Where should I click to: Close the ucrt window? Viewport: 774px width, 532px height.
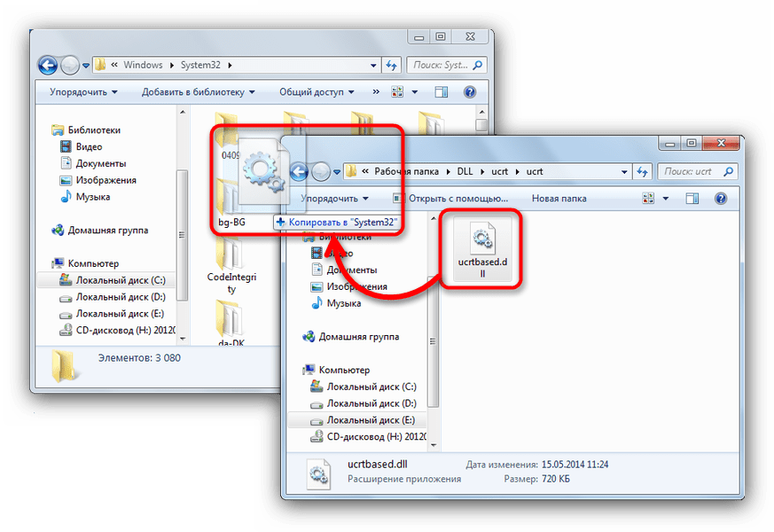click(x=721, y=143)
